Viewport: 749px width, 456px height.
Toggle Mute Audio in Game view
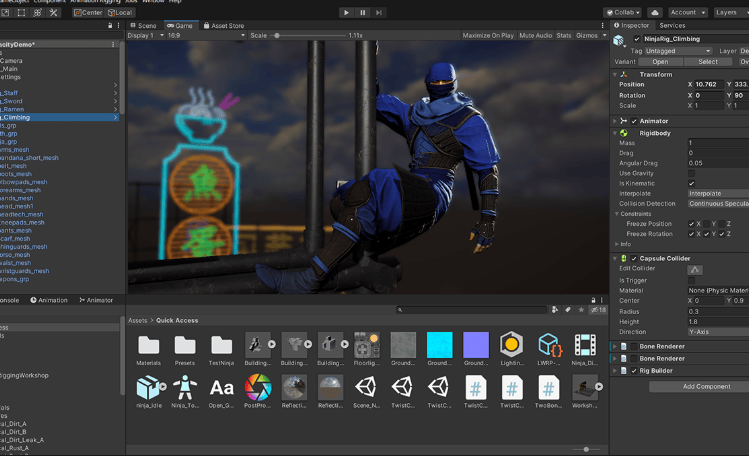535,35
